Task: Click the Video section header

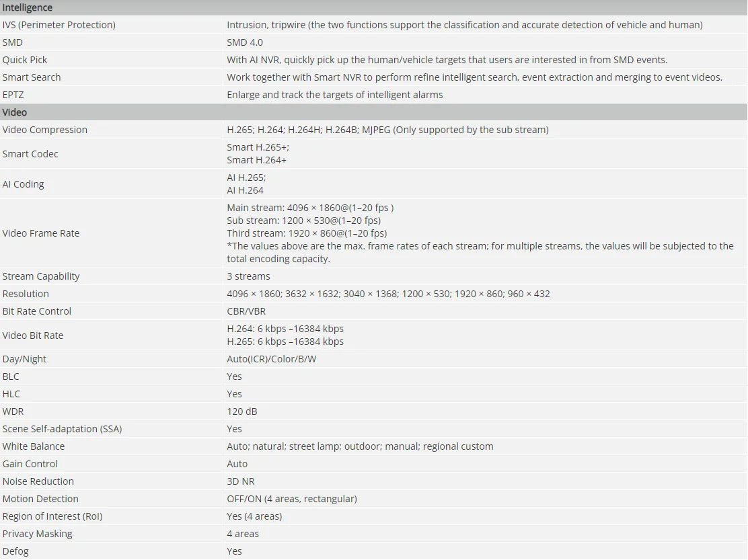Action: pos(15,112)
